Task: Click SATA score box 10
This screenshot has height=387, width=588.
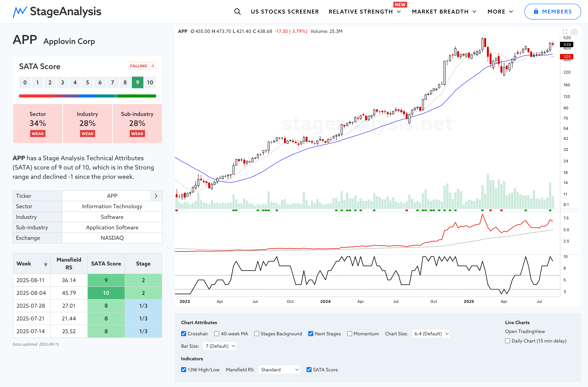Action: pyautogui.click(x=150, y=83)
